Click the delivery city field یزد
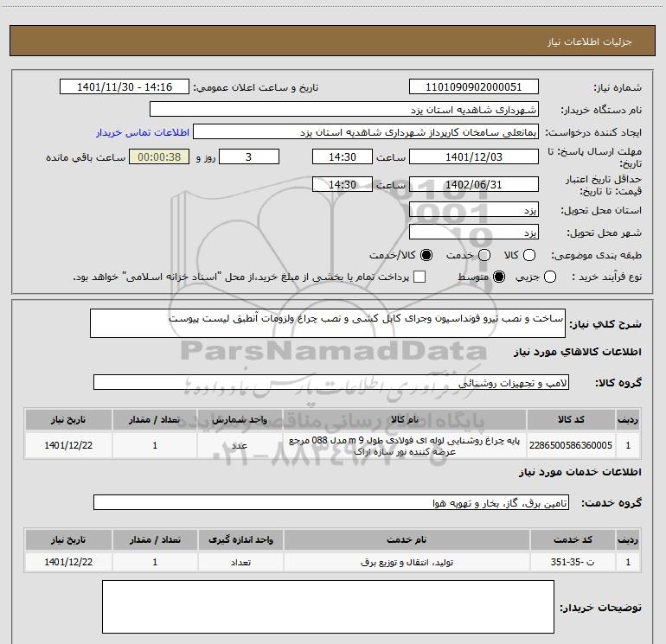This screenshot has width=666, height=644. pos(474,233)
